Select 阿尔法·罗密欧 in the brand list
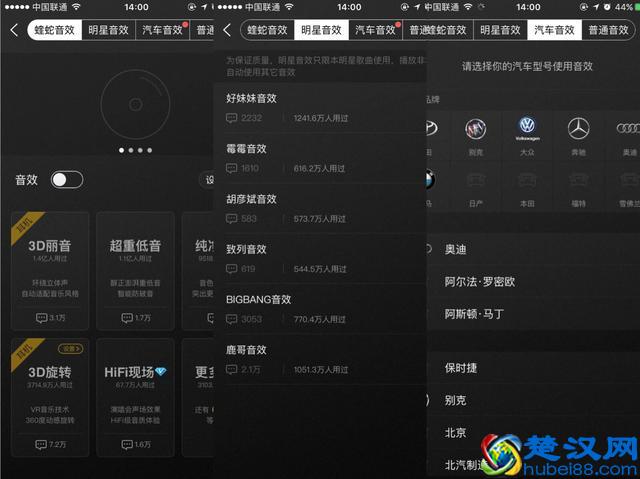This screenshot has width=640, height=479. [533, 282]
